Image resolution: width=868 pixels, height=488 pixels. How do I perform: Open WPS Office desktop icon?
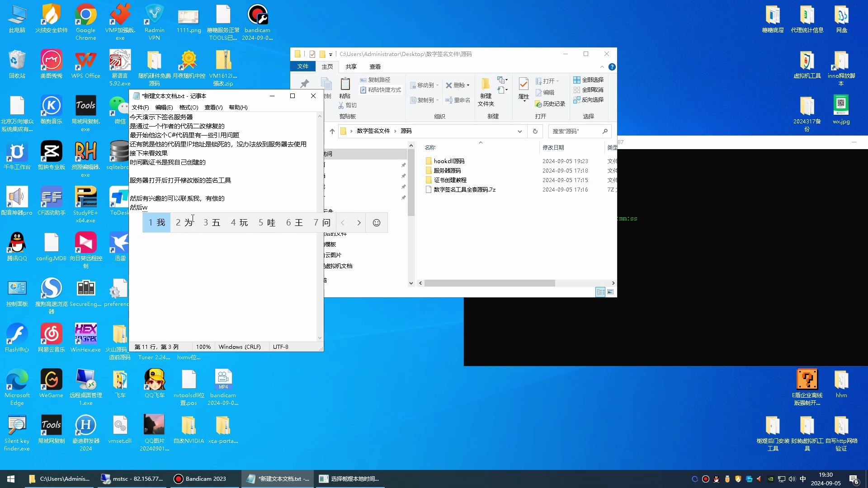pos(85,64)
